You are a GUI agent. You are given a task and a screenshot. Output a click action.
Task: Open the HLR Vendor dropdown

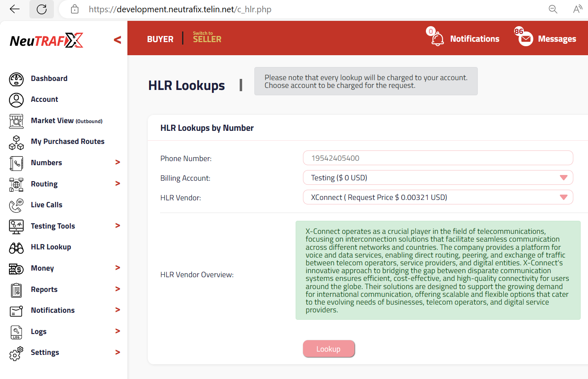[x=438, y=197]
